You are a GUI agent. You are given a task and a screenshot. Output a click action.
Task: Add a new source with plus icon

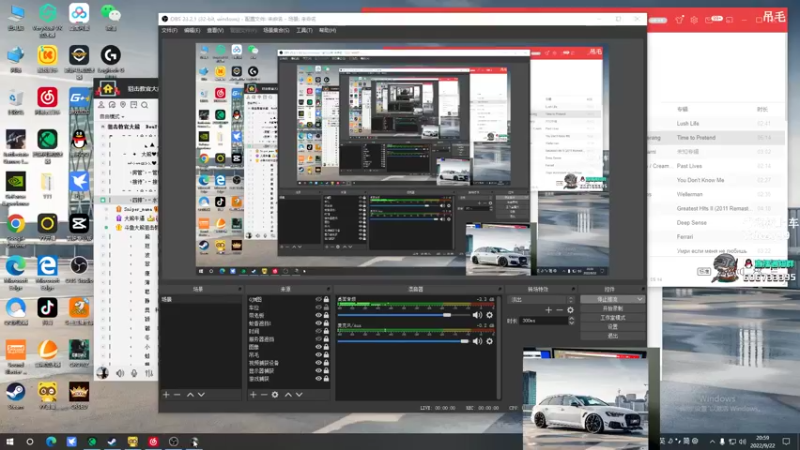pyautogui.click(x=253, y=394)
